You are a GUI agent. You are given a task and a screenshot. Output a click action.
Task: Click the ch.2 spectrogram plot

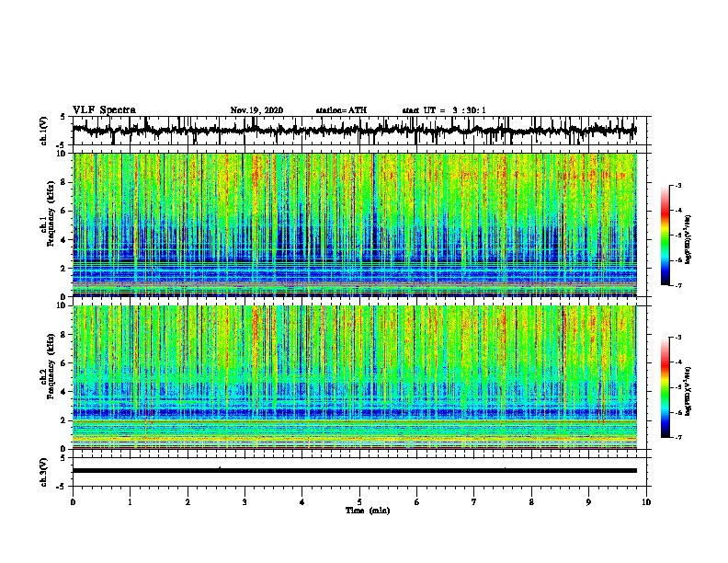pos(355,377)
